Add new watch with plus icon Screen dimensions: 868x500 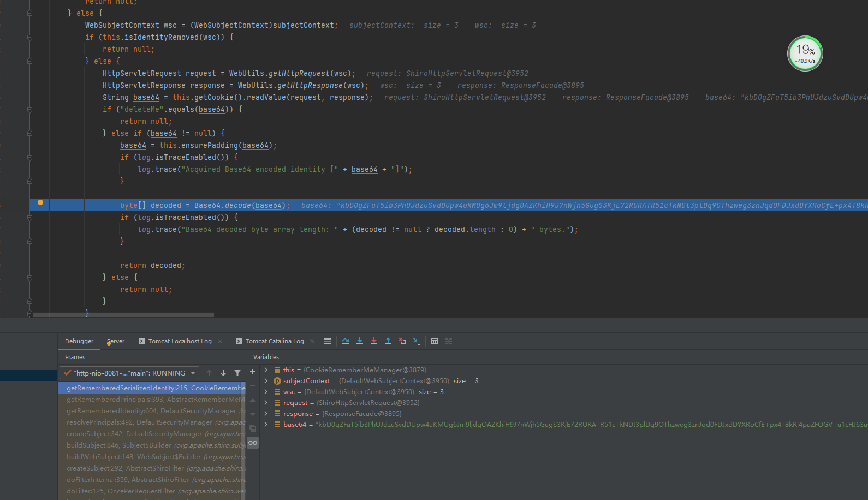pyautogui.click(x=253, y=372)
